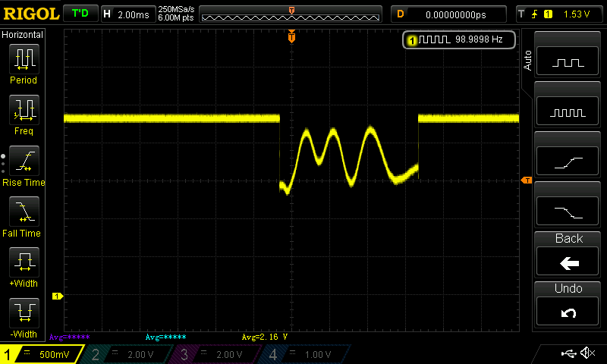
Task: Click the Undo button
Action: coord(568,312)
